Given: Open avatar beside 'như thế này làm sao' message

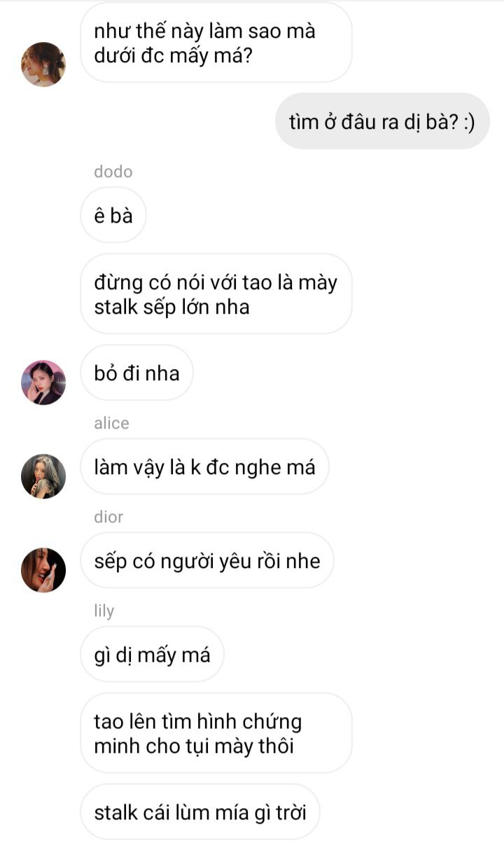Looking at the screenshot, I should pyautogui.click(x=43, y=64).
